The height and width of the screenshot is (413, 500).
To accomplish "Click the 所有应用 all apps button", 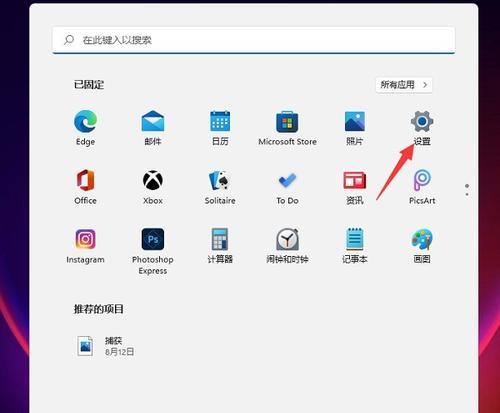I will click(404, 85).
